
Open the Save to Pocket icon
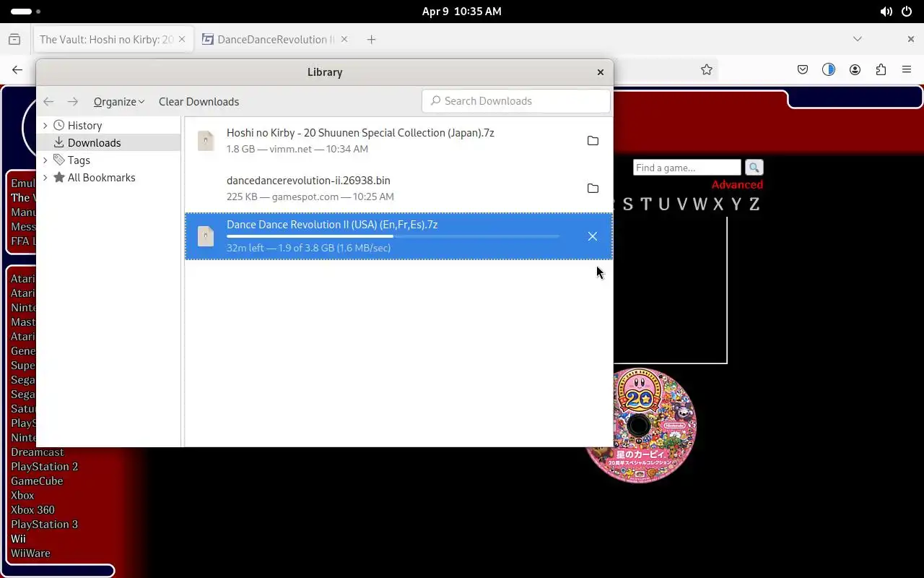[x=803, y=70]
